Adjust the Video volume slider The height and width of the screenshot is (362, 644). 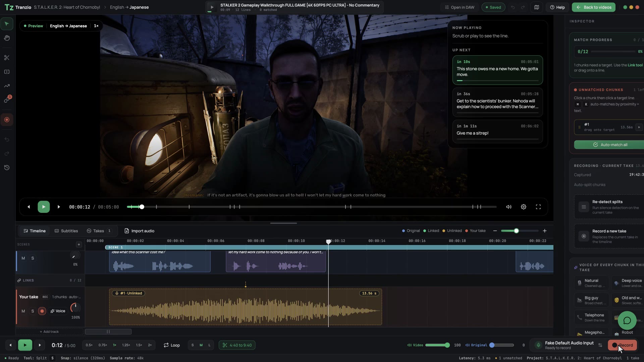(438, 345)
